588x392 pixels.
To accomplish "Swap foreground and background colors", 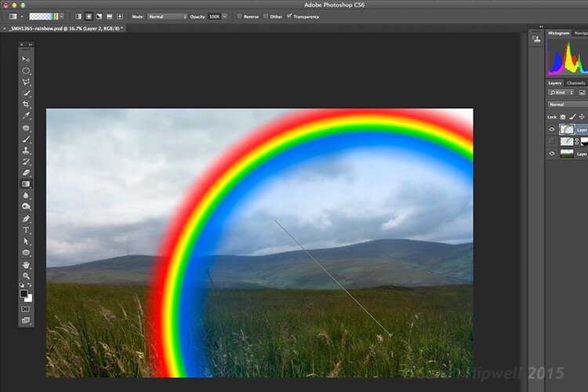I will coord(30,285).
